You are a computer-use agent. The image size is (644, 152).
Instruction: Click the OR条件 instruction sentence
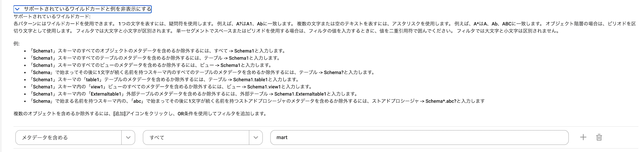140,113
